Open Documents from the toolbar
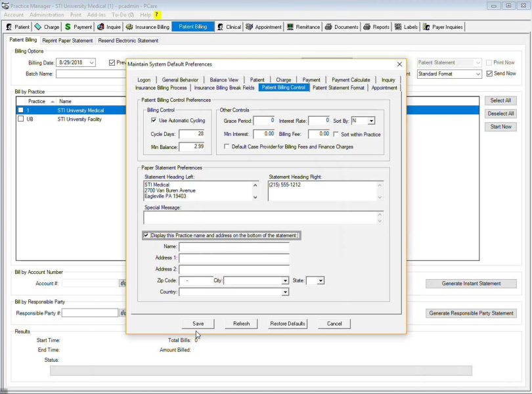This screenshot has width=532, height=394. coord(342,27)
